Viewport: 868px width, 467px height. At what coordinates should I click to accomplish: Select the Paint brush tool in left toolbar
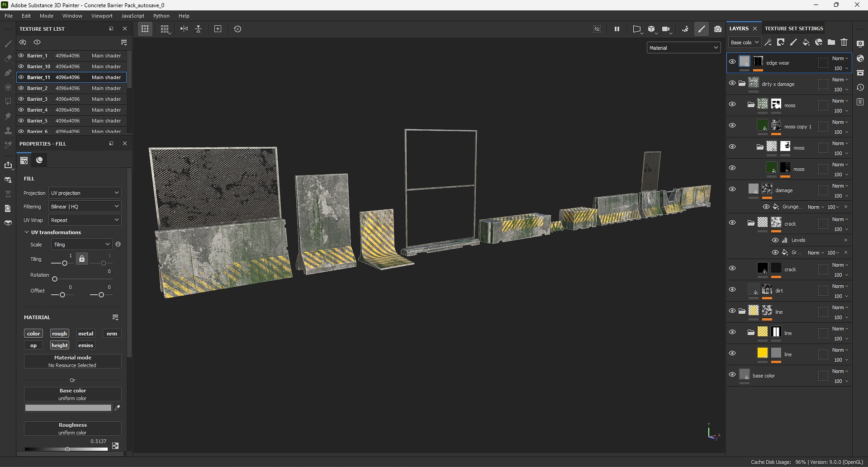pyautogui.click(x=8, y=44)
